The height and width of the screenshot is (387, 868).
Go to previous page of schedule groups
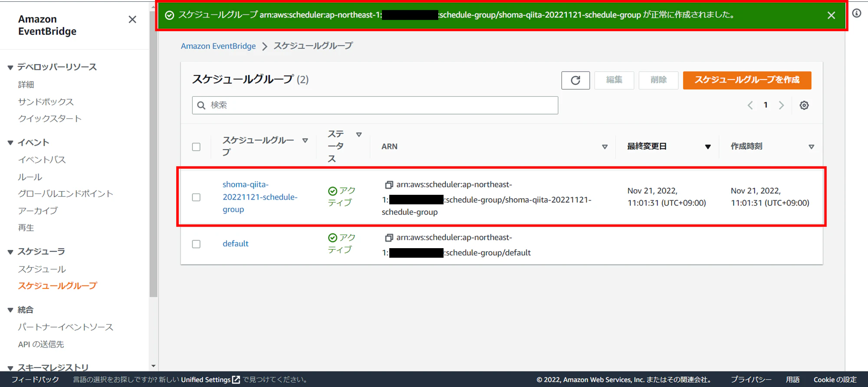pos(750,105)
